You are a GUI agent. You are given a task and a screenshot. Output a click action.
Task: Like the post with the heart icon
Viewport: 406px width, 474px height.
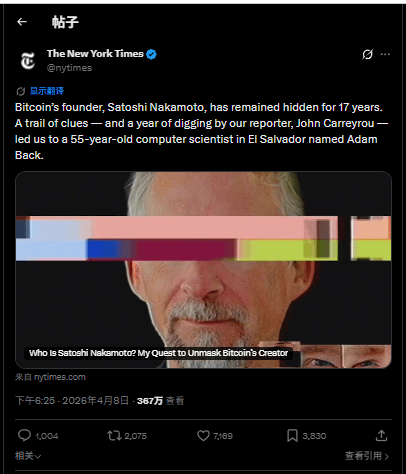203,435
